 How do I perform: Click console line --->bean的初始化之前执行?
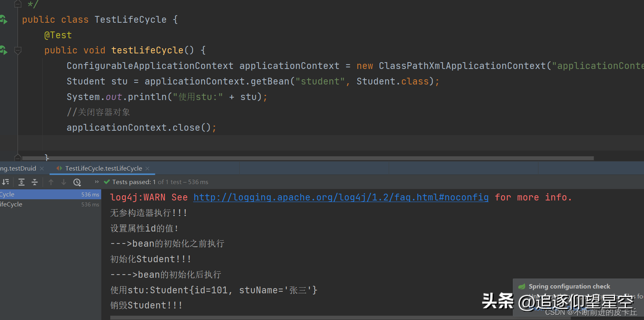[167, 243]
